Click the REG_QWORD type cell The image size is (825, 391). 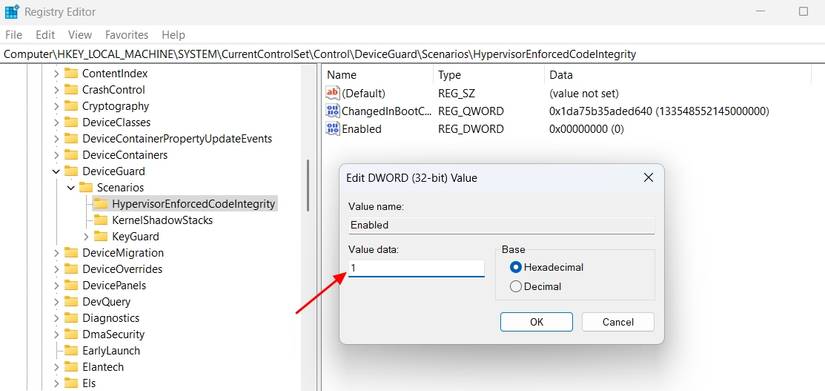pyautogui.click(x=471, y=111)
